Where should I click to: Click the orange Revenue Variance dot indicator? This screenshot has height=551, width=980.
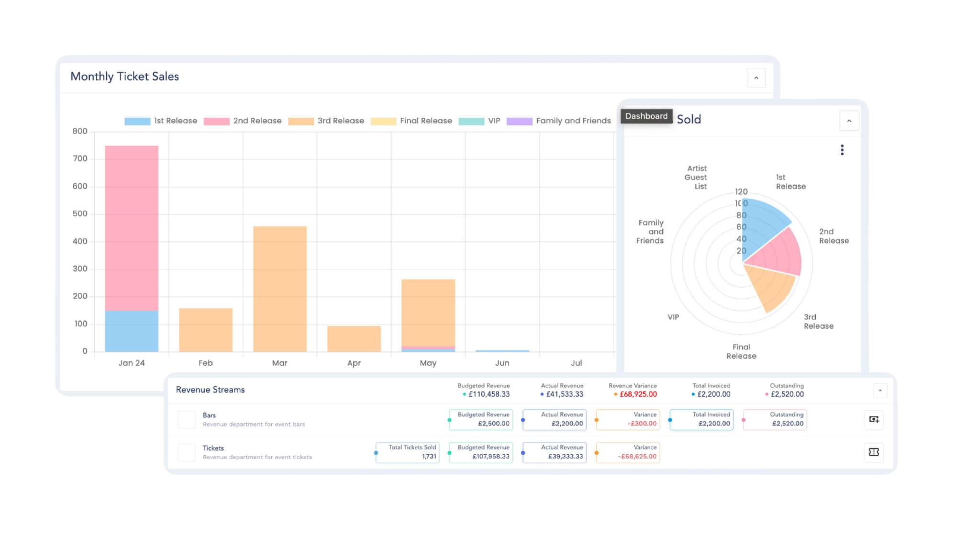[x=615, y=394]
